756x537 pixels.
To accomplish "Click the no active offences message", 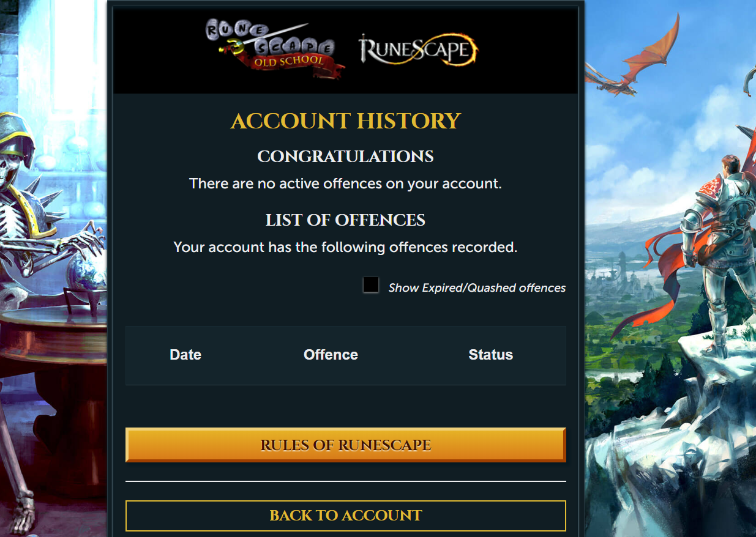I will (346, 183).
